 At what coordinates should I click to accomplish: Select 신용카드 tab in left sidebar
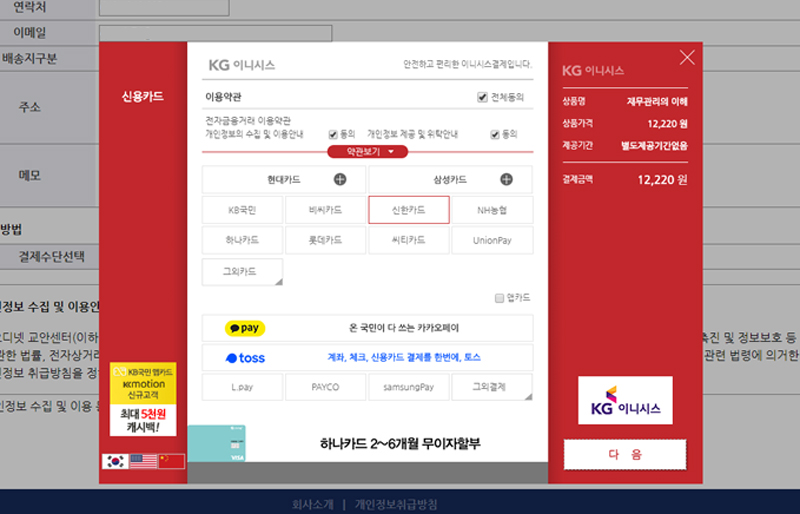(142, 96)
